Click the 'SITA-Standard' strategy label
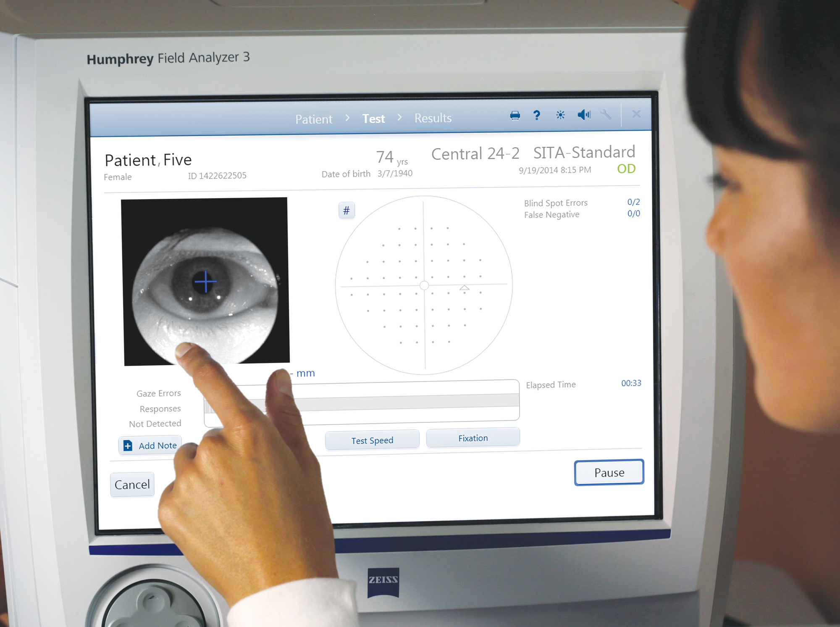840x627 pixels. [x=584, y=152]
